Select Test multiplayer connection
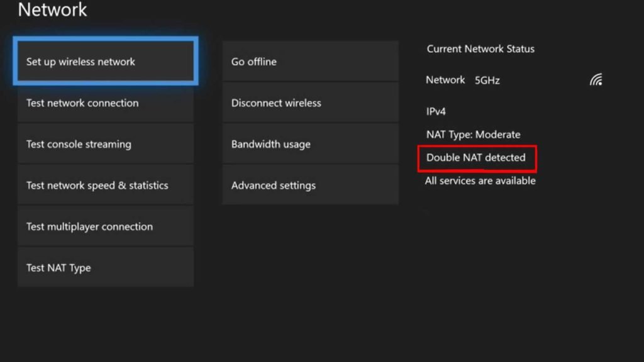Viewport: 644px width, 362px height. tap(106, 226)
